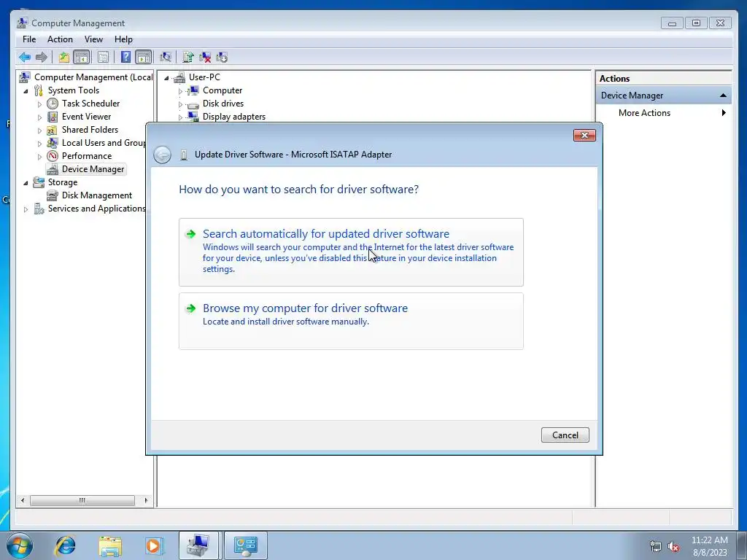Click Computer Management taskbar button

pos(198,545)
